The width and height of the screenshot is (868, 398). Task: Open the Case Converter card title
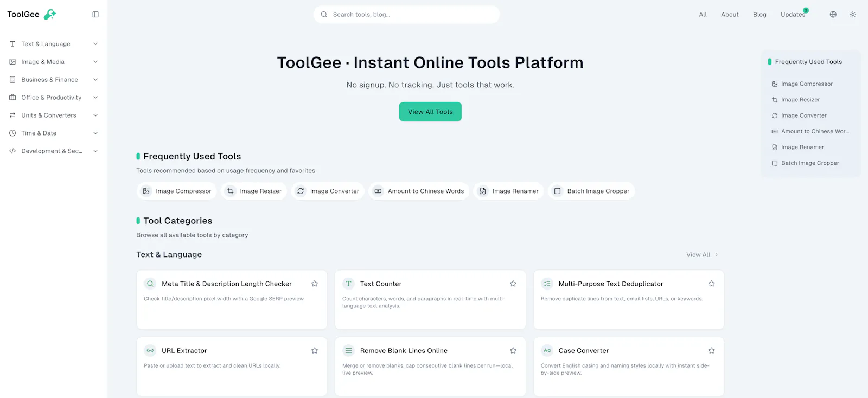tap(584, 351)
